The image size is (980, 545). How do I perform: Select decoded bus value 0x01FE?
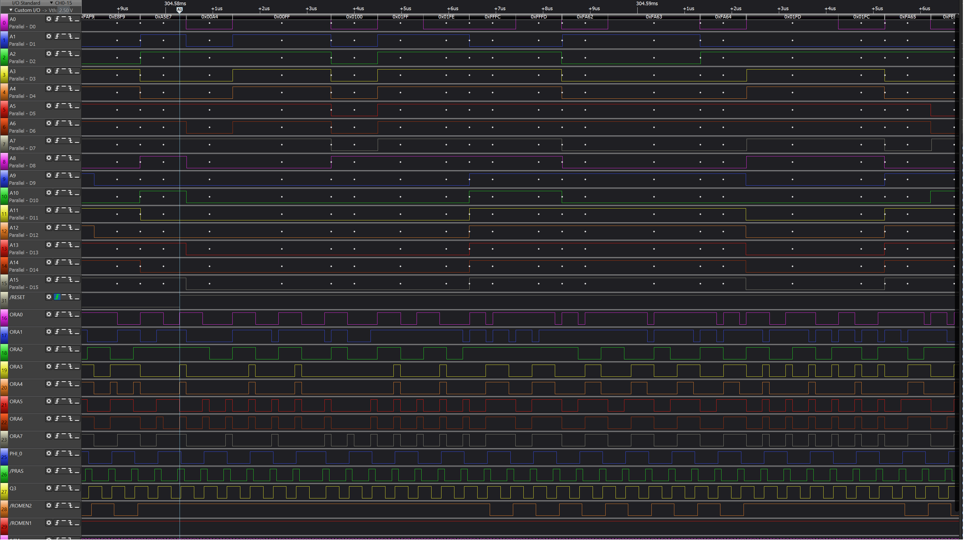446,17
